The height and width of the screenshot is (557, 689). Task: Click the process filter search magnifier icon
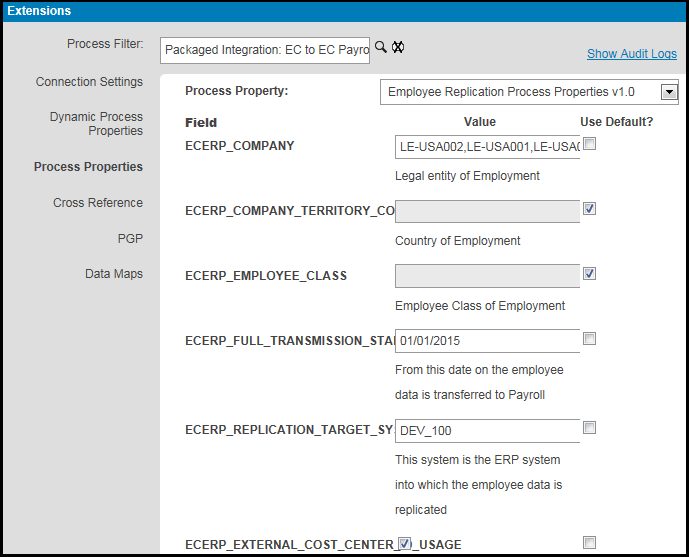pos(381,47)
